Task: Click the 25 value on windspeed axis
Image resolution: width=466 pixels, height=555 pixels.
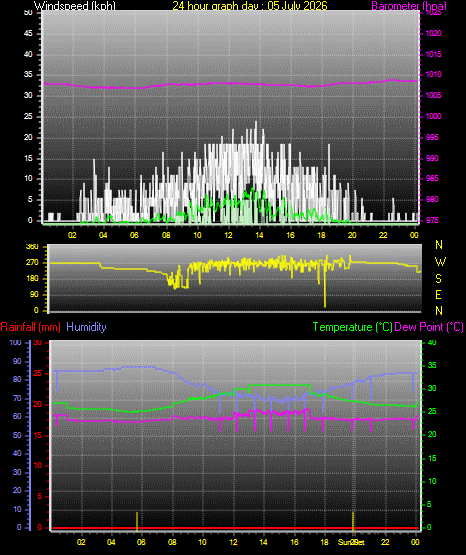Action: pos(28,116)
